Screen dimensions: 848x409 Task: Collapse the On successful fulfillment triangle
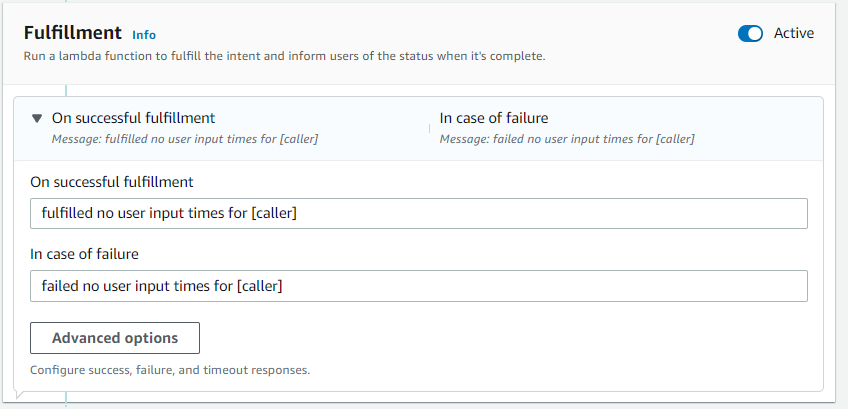pos(37,118)
